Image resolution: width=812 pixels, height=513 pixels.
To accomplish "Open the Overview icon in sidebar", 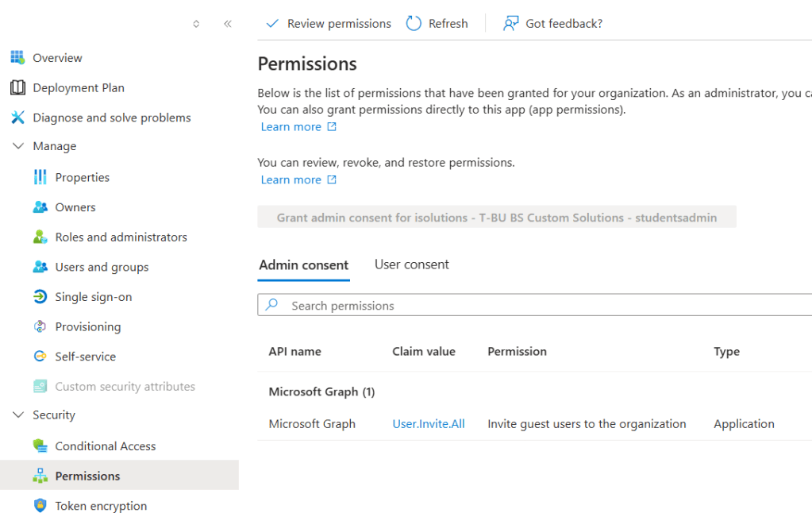I will tap(17, 58).
